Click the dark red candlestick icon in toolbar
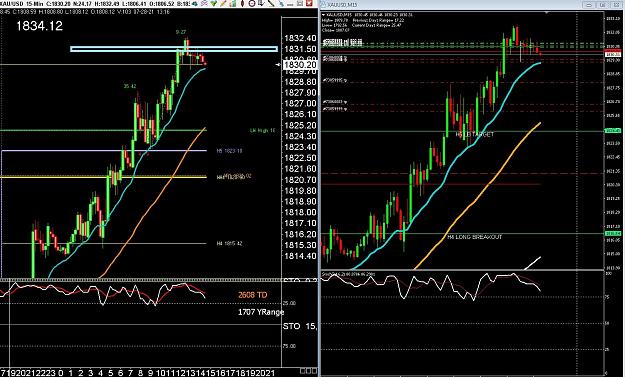 (242, 4)
